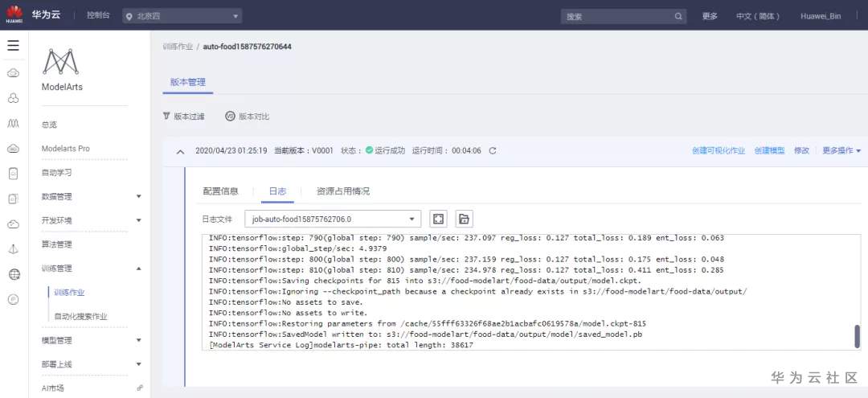
Task: Open AI市场 in the sidebar
Action: pyautogui.click(x=52, y=388)
